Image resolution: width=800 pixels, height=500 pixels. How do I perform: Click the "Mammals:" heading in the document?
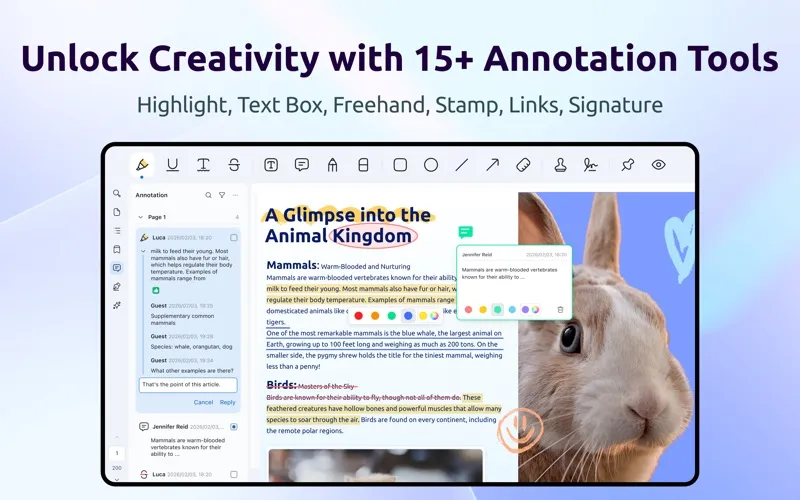click(x=292, y=265)
